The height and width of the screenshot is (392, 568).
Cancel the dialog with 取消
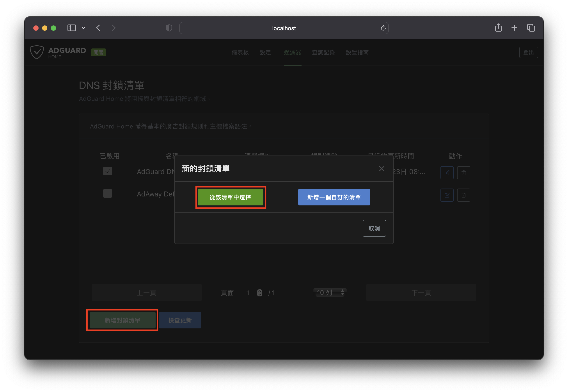(374, 228)
